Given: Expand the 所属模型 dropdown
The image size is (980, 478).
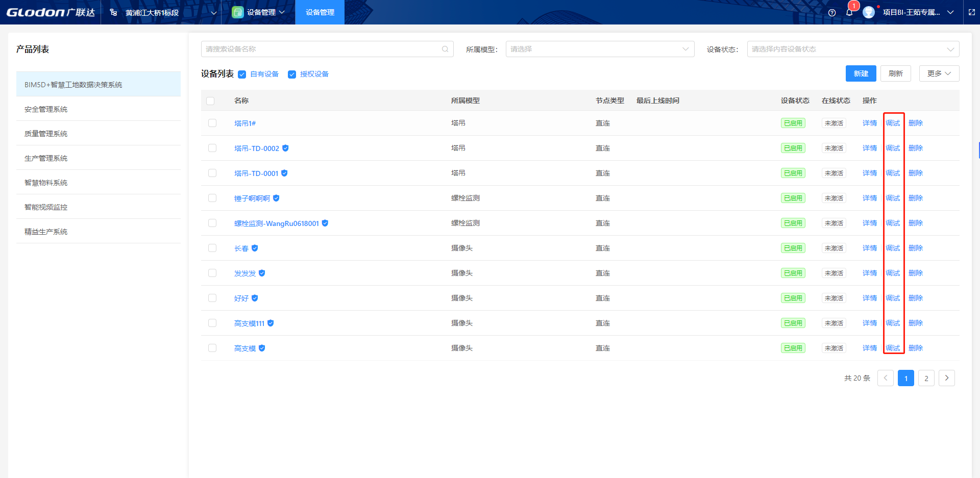Looking at the screenshot, I should coord(600,49).
